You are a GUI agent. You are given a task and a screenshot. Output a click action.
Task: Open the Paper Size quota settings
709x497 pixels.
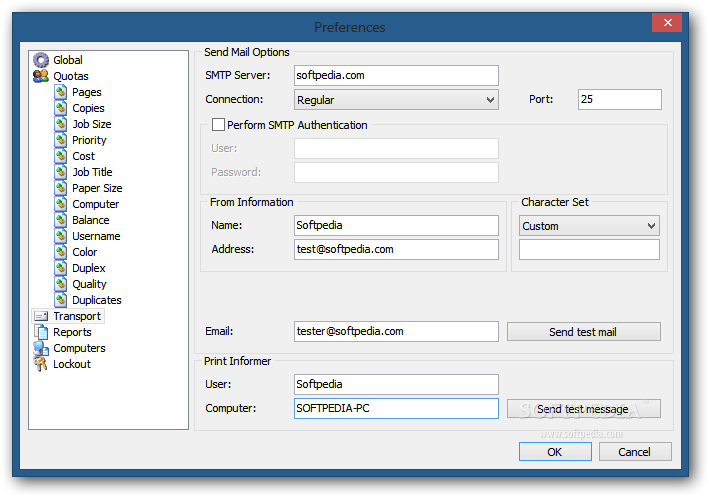(97, 188)
